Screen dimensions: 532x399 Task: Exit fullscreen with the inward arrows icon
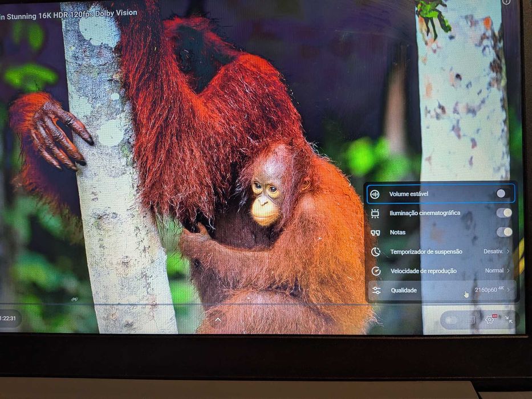pyautogui.click(x=509, y=319)
